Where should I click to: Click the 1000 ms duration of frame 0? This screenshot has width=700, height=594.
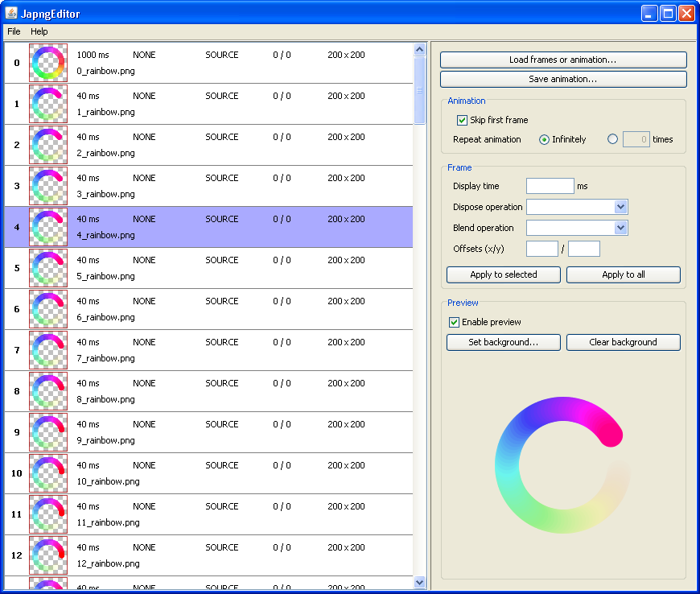[x=93, y=55]
